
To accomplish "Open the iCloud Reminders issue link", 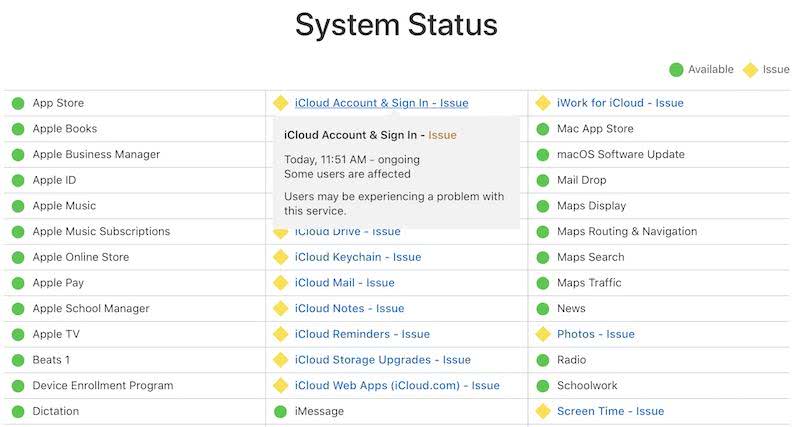I will pos(362,334).
